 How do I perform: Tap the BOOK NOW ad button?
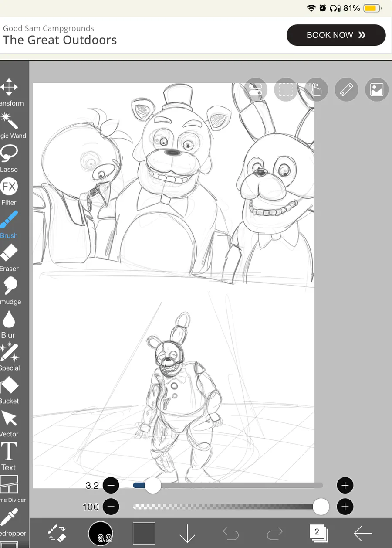pos(336,35)
